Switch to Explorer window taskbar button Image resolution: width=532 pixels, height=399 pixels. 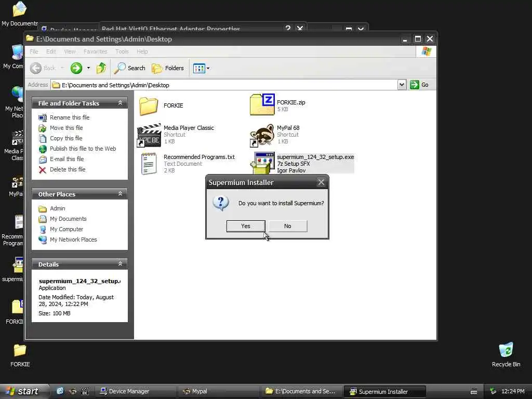click(301, 391)
